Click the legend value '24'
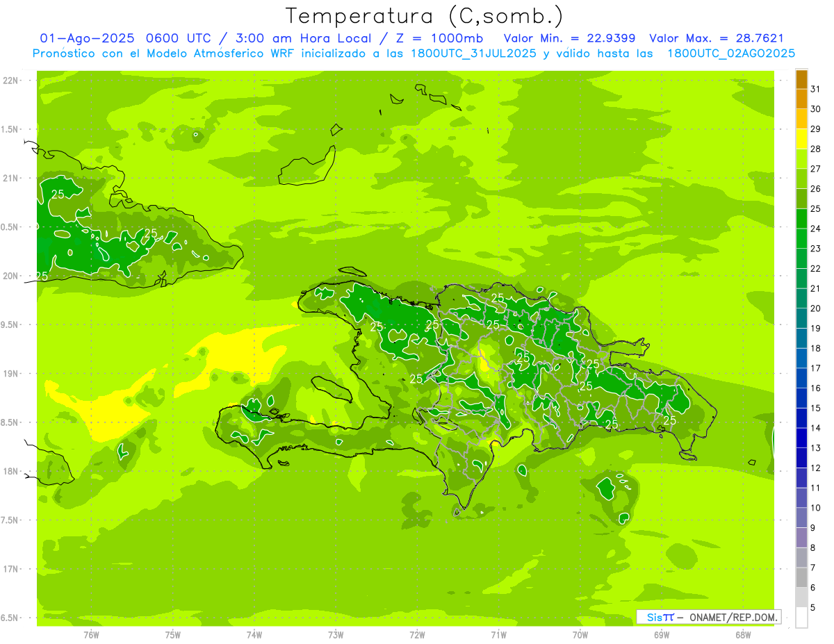 click(x=816, y=229)
